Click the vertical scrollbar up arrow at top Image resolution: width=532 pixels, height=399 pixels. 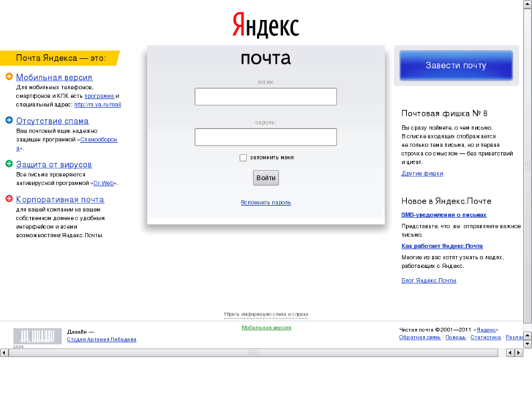(528, 4)
